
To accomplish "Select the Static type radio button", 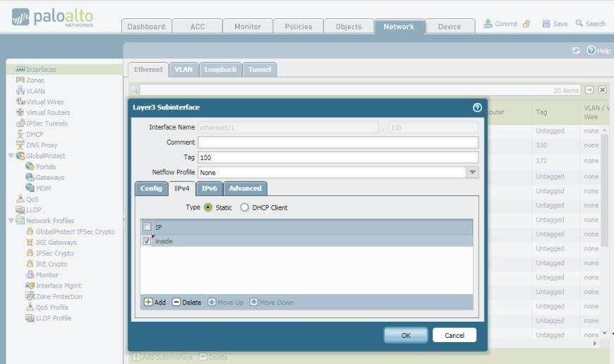I will tap(208, 207).
